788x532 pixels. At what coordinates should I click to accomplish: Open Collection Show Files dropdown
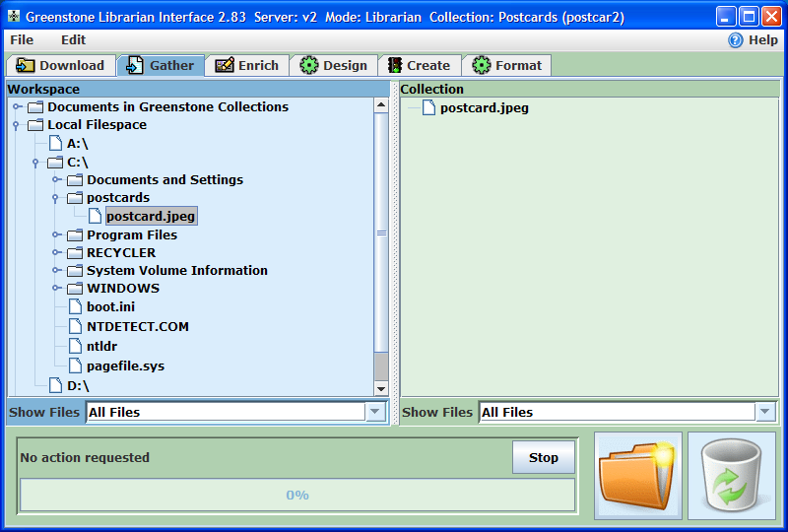click(x=765, y=412)
